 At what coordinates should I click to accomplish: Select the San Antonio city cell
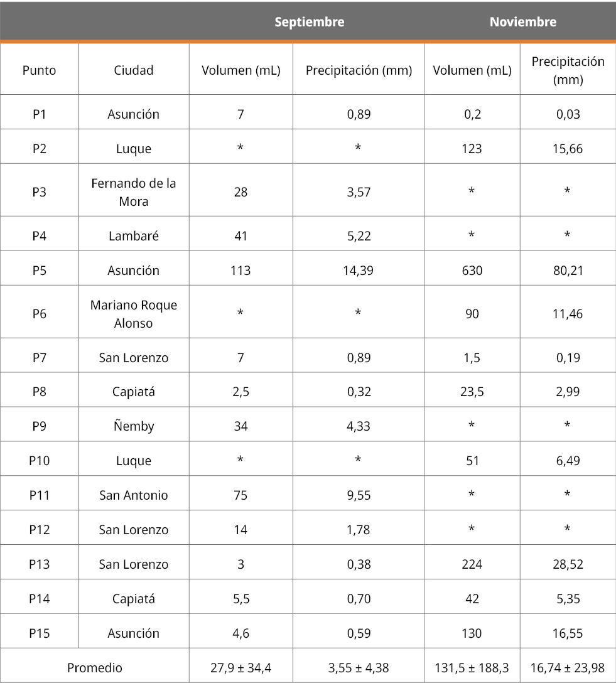tap(134, 495)
